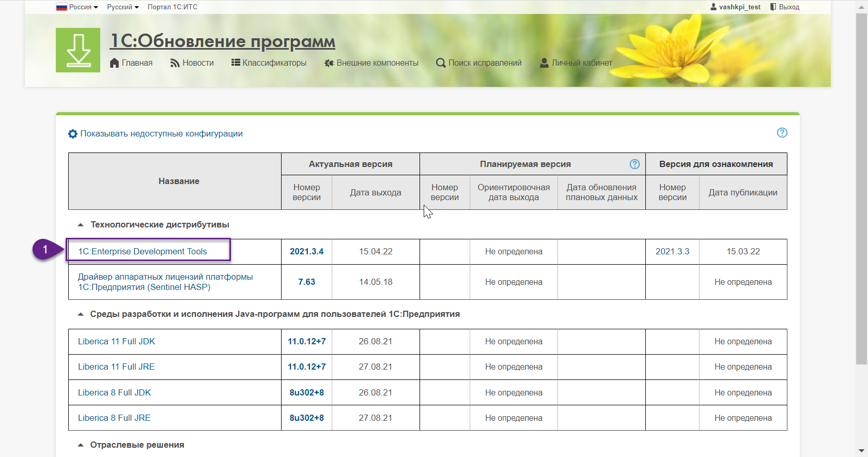Viewport: 868px width, 457px height.
Task: Click the home icon beside Главная
Action: 115,63
